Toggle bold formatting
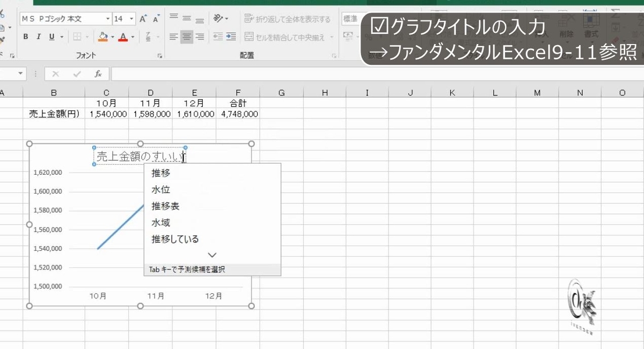 (x=25, y=36)
